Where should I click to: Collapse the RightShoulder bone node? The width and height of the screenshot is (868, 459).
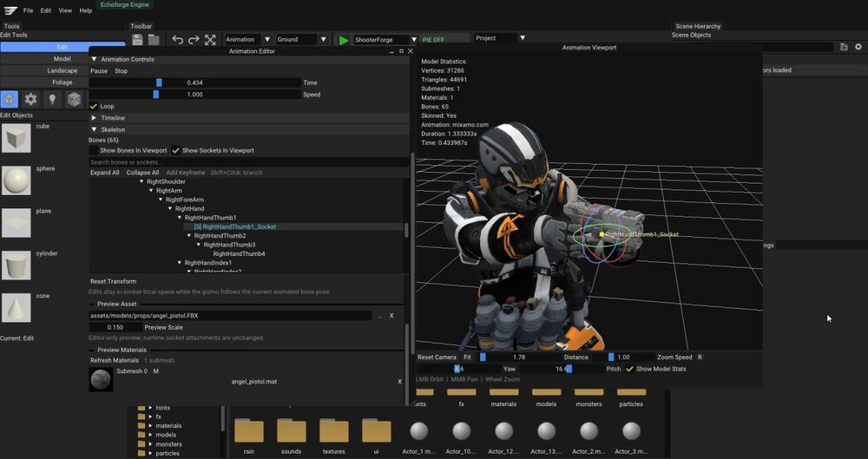pyautogui.click(x=141, y=181)
